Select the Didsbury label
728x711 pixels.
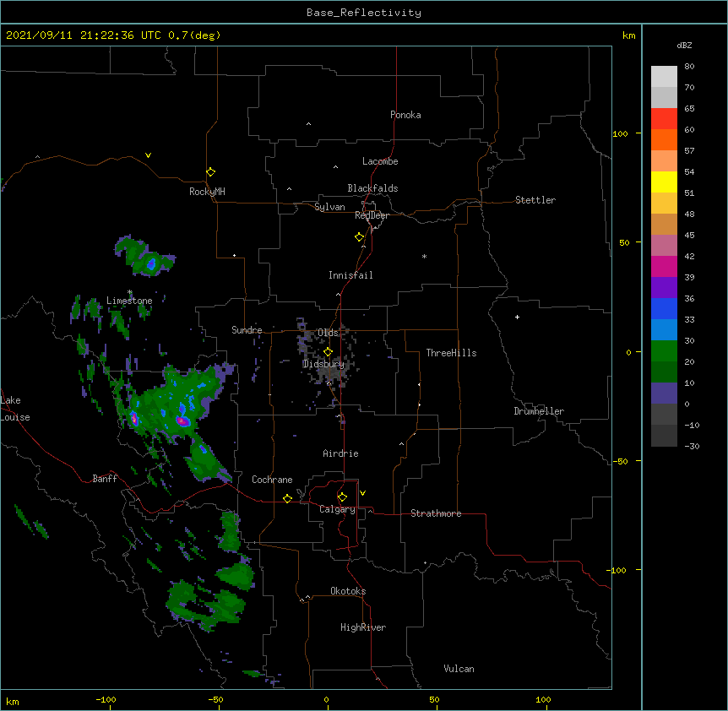(323, 364)
